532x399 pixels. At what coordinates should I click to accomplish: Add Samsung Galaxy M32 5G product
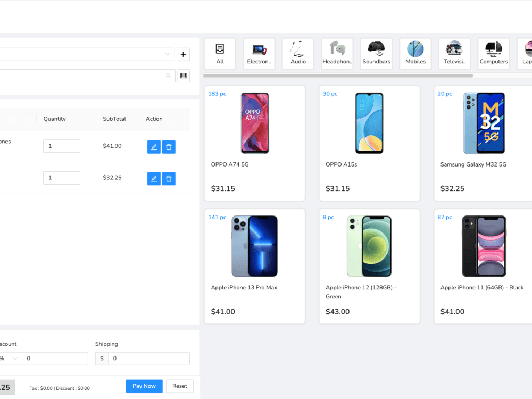point(484,143)
